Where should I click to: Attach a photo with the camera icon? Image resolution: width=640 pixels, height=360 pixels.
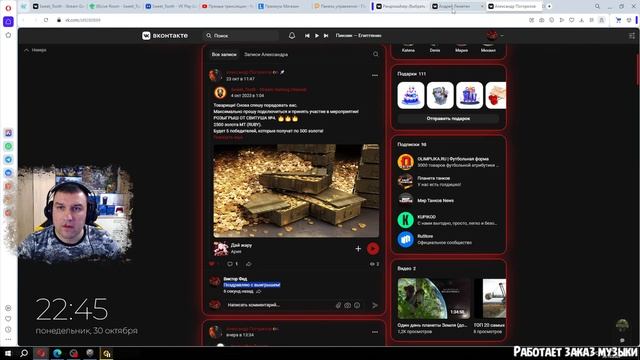[347, 305]
